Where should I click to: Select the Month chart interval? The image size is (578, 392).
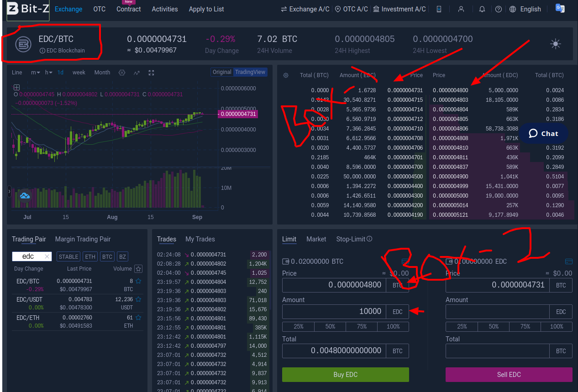point(102,73)
